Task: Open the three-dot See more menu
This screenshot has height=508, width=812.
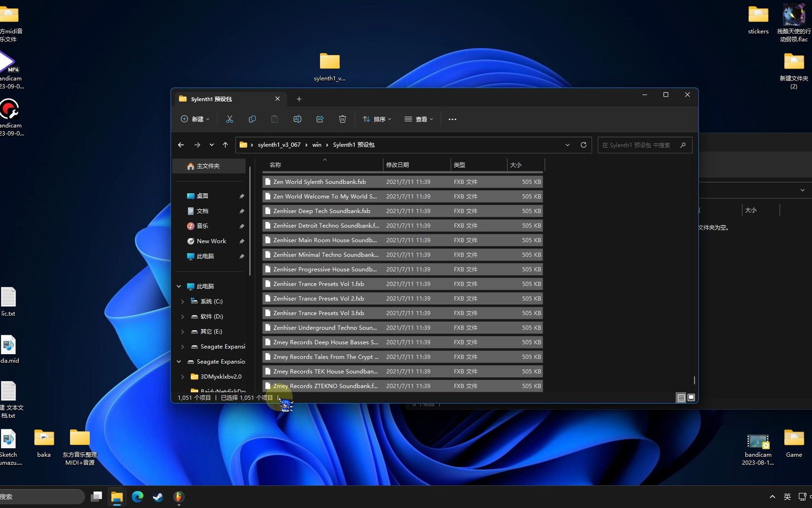Action: (x=452, y=119)
